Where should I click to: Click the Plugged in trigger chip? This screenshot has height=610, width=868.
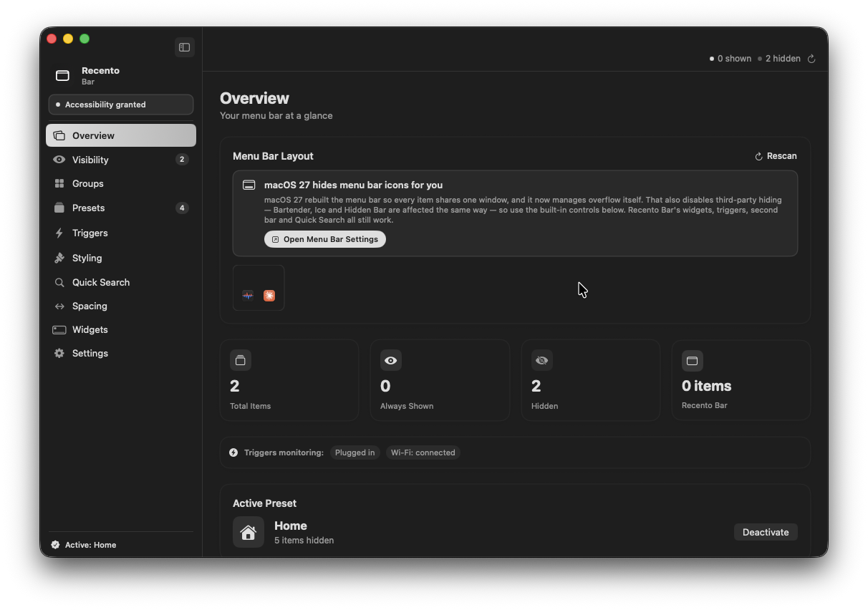coord(355,452)
